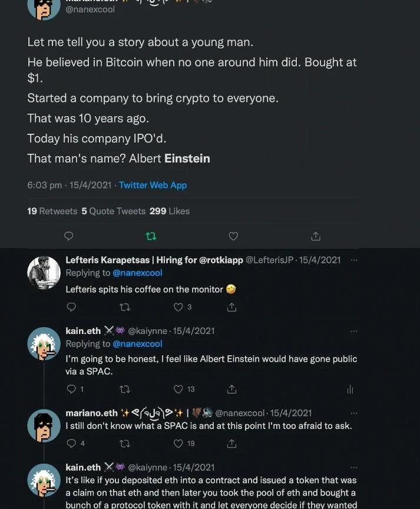Screen dimensions: 420x509
Task: Retweet Lefteris Karapetsas's reply
Action: pos(125,307)
